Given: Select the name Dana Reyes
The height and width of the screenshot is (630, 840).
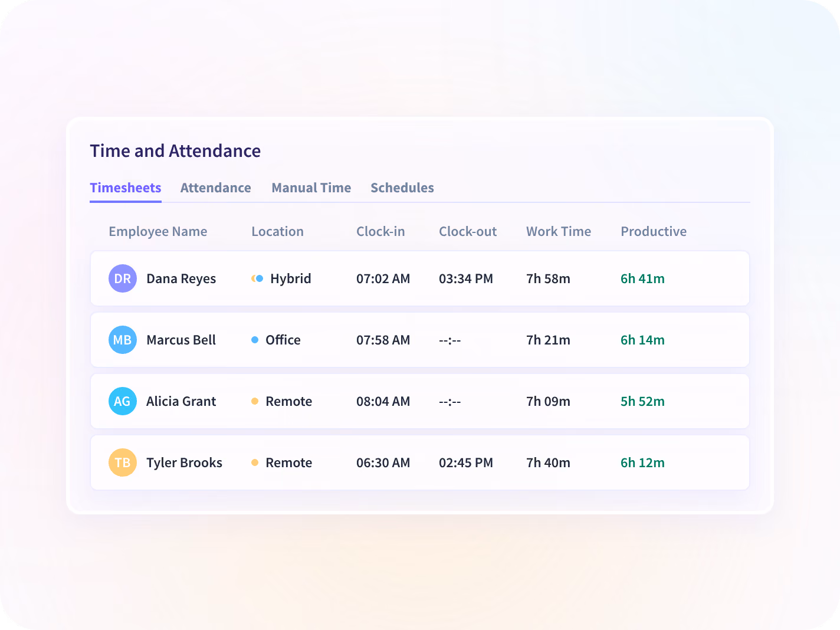Looking at the screenshot, I should 181,279.
